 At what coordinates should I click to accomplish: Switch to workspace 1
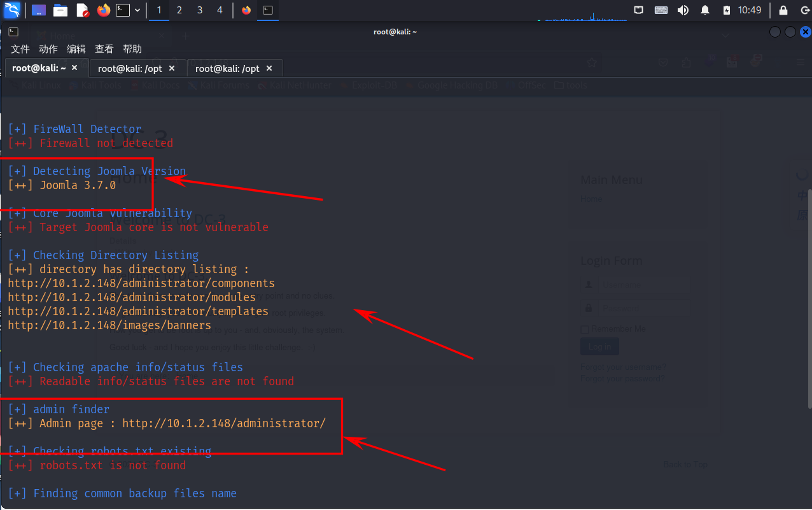pos(159,10)
